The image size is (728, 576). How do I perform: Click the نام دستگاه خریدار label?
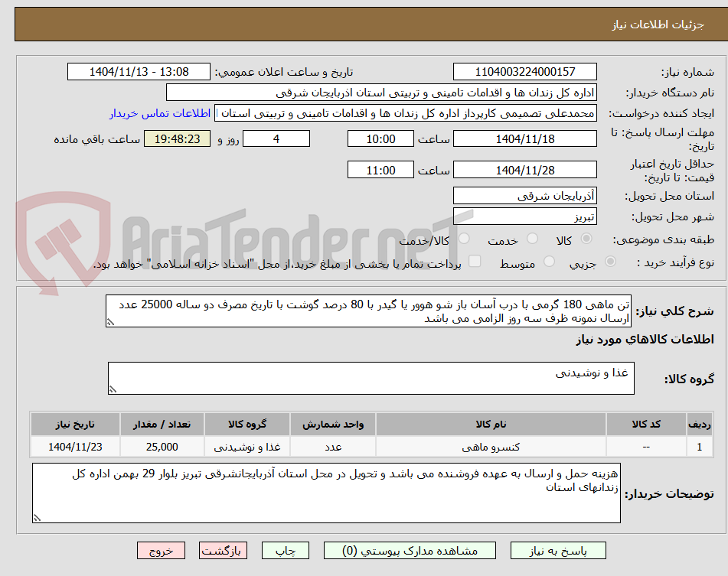(x=670, y=93)
